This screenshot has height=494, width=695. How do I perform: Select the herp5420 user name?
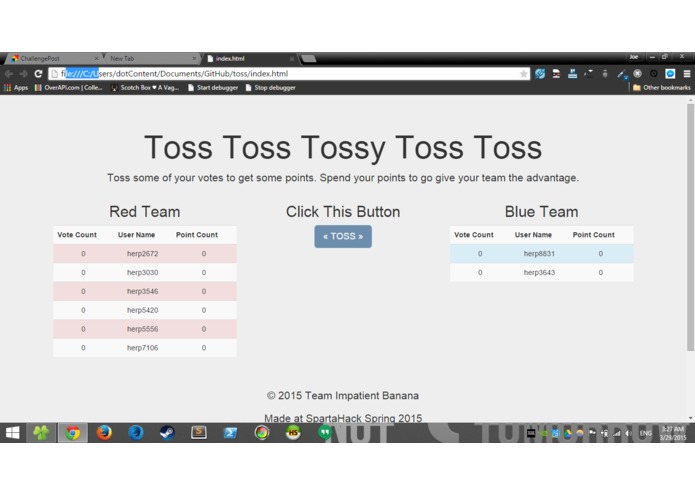[x=142, y=310]
